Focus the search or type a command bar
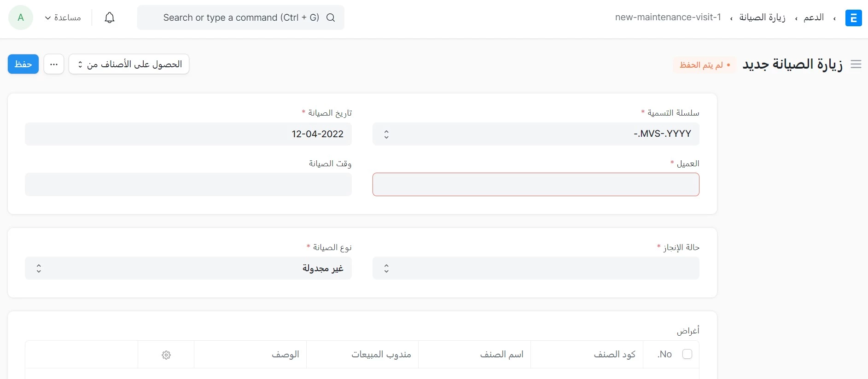The height and width of the screenshot is (379, 868). pos(241,17)
